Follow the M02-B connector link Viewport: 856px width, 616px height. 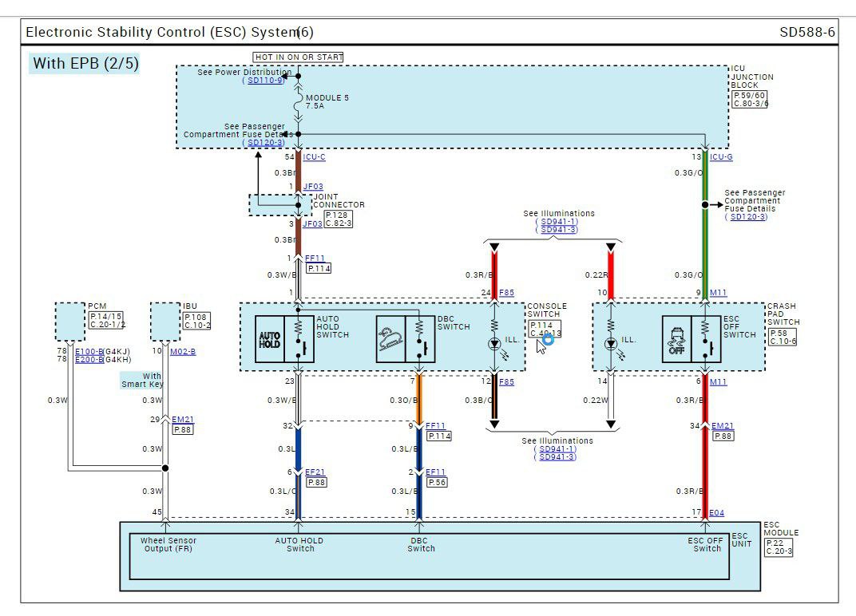point(182,351)
